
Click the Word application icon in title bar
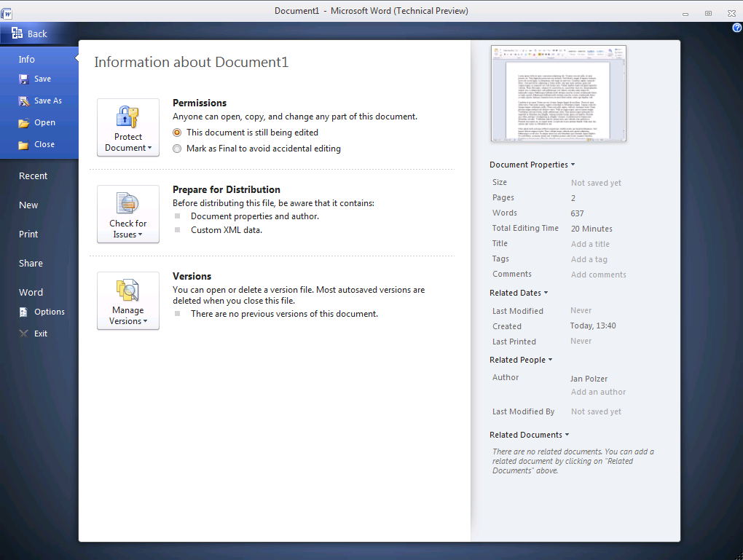(x=6, y=13)
